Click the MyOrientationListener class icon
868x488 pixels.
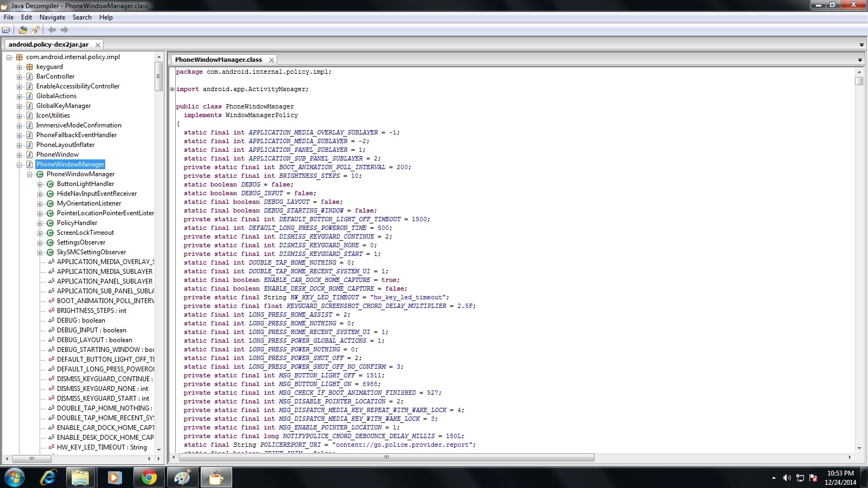click(50, 203)
